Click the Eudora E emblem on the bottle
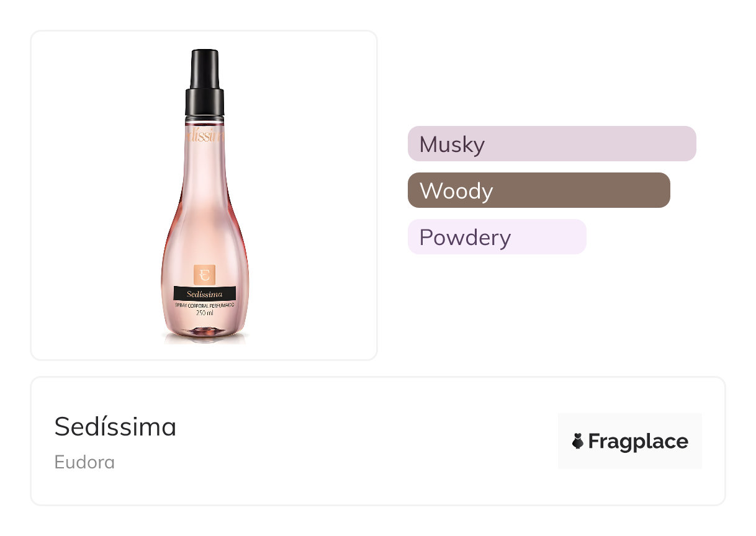 (x=204, y=275)
